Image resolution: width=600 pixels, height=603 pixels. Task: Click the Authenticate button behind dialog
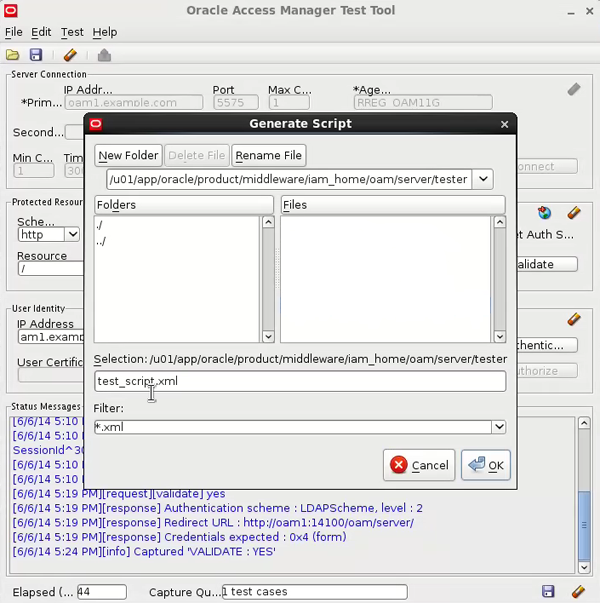click(546, 345)
